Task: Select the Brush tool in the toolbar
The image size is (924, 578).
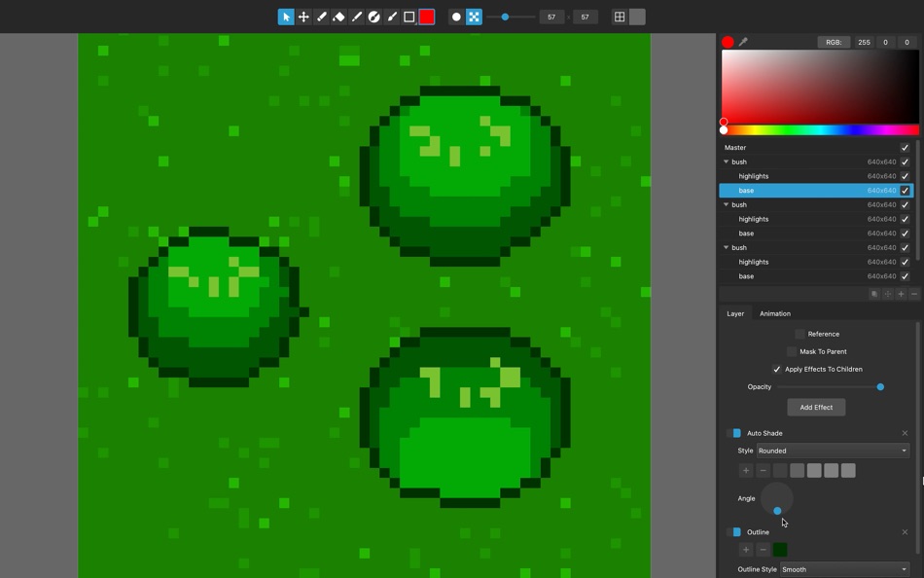Action: pyautogui.click(x=393, y=17)
